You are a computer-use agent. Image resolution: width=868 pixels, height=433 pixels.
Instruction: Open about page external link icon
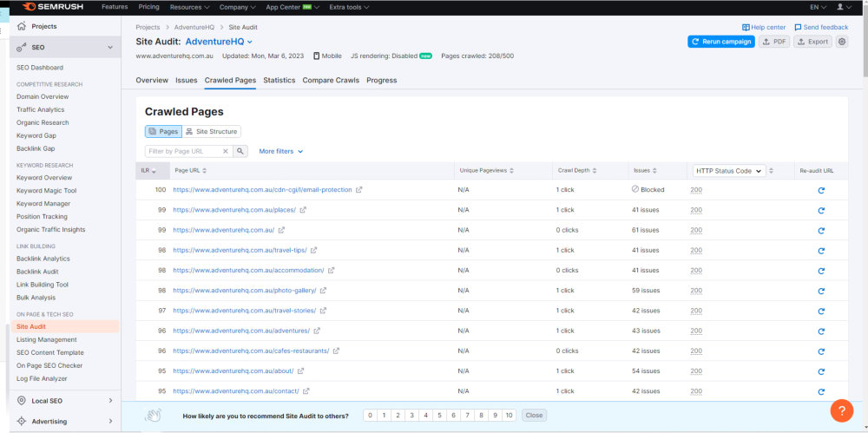pos(300,371)
